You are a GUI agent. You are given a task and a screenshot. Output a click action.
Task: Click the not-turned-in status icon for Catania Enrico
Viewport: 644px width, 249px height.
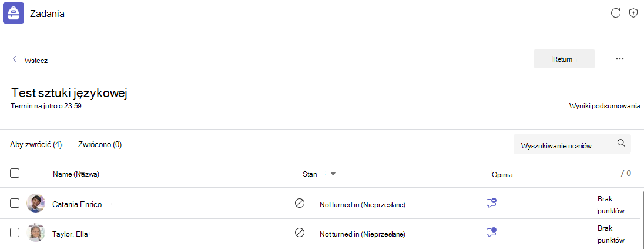click(x=300, y=203)
